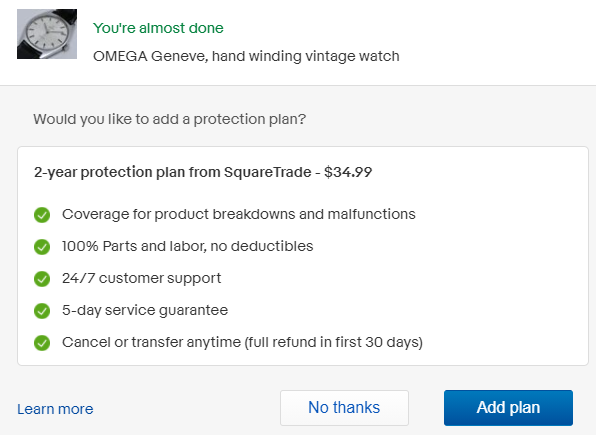This screenshot has width=596, height=435.
Task: Click the You're almost done heading
Action: tap(158, 28)
